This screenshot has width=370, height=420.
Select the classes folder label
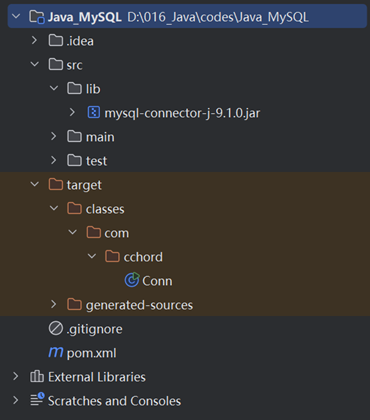[105, 209]
